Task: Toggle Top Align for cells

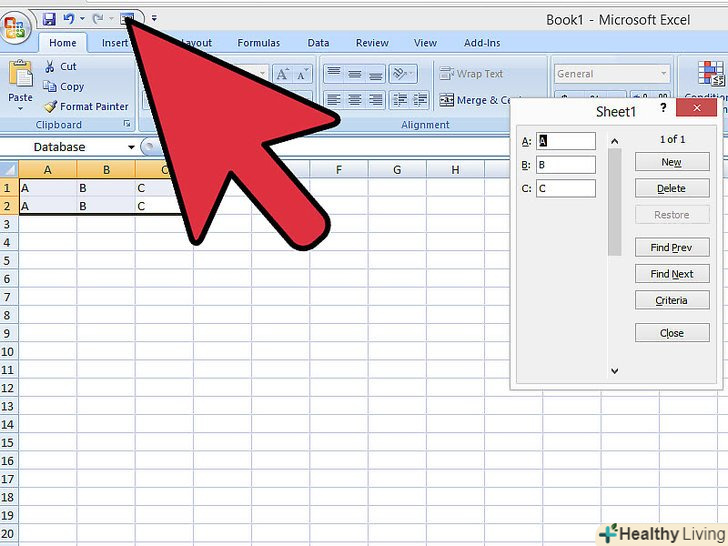Action: (x=333, y=73)
